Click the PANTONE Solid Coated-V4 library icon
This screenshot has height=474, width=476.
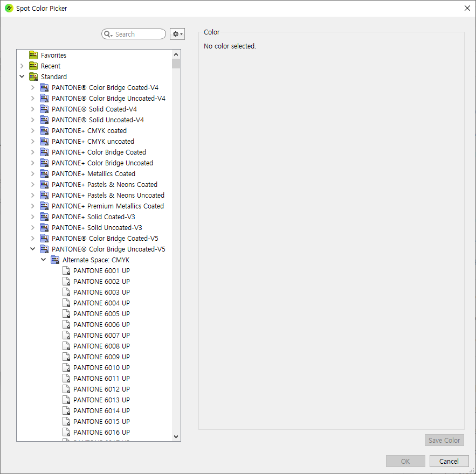[44, 109]
